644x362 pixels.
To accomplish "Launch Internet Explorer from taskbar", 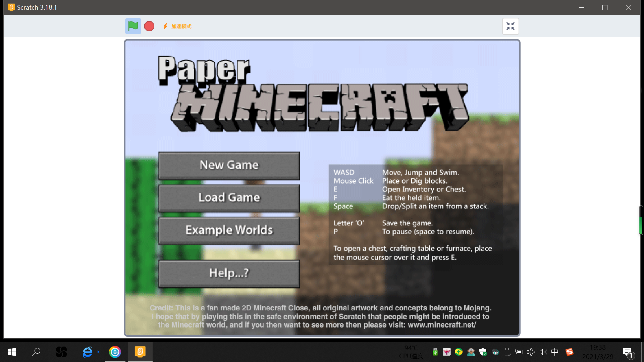I will 88,352.
